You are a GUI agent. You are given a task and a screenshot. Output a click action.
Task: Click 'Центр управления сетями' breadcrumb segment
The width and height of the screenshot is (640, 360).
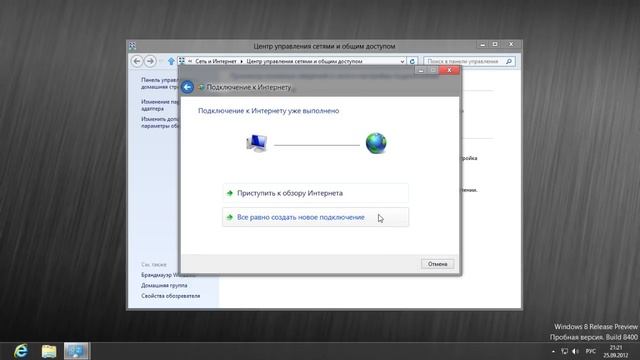(304, 61)
